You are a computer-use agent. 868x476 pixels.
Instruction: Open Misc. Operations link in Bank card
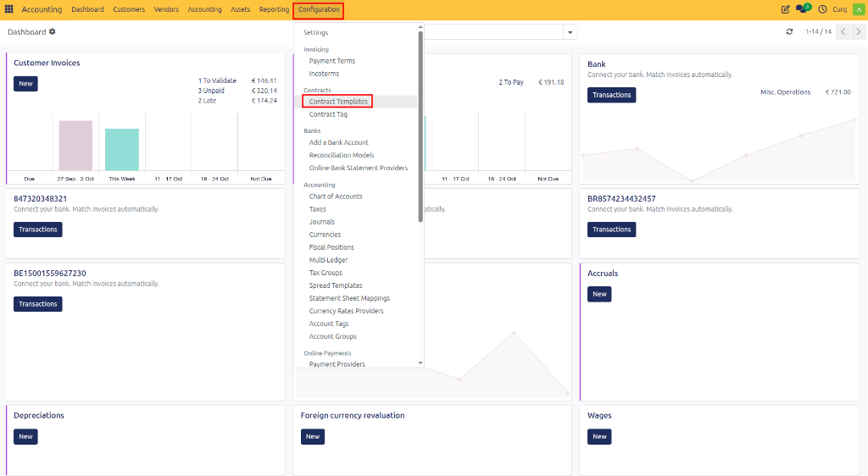point(785,92)
